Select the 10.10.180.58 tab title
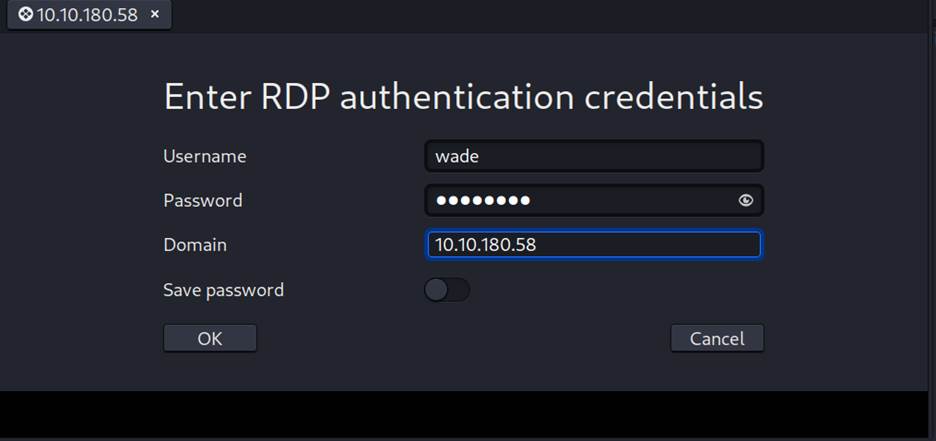Screen dimensions: 936x441 click(87, 15)
